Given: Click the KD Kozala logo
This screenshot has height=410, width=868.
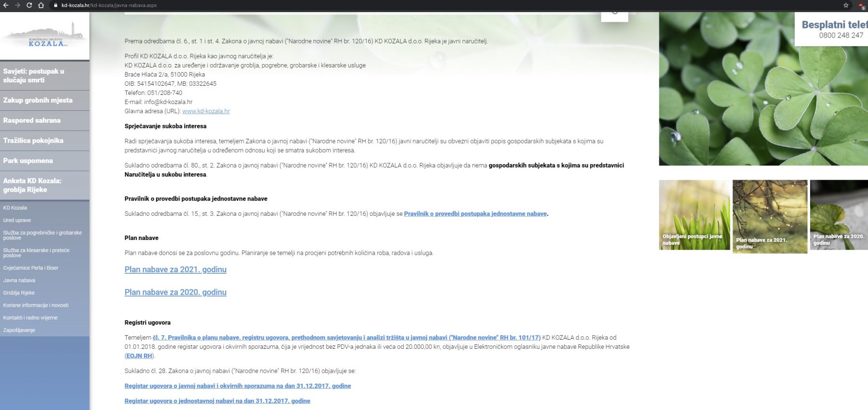Looking at the screenshot, I should coord(45,36).
